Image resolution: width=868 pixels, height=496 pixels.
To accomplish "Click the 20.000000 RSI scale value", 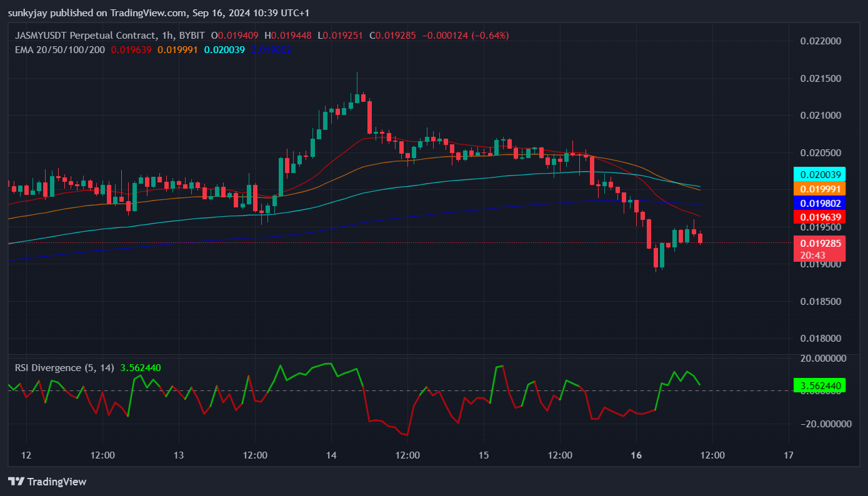I will 823,359.
